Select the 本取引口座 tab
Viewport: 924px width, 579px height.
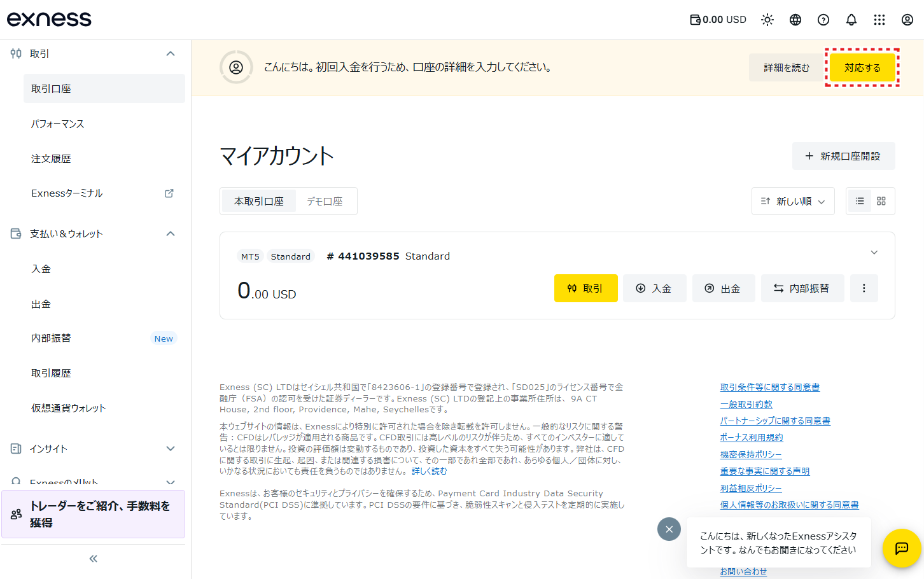pyautogui.click(x=259, y=201)
